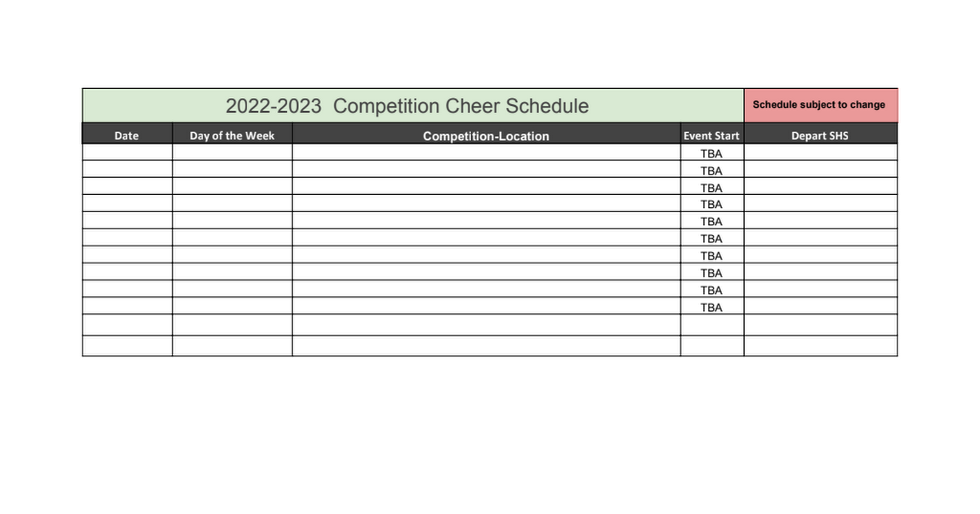Image resolution: width=980 pixels, height=514 pixels.
Task: Select the Date column header
Action: point(127,134)
